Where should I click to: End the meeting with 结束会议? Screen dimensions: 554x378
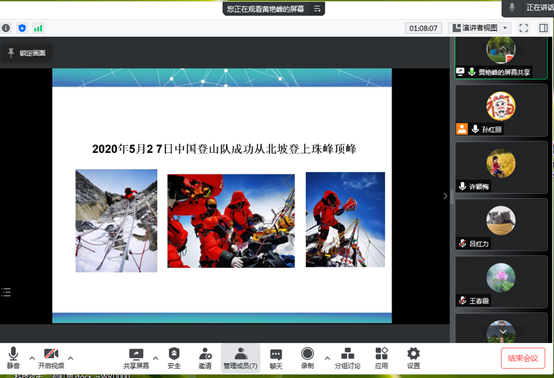[523, 358]
